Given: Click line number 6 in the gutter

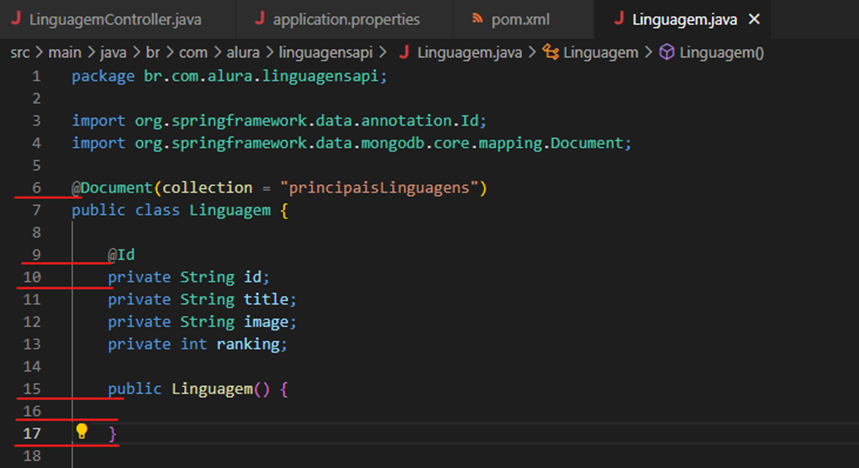Looking at the screenshot, I should tap(36, 188).
